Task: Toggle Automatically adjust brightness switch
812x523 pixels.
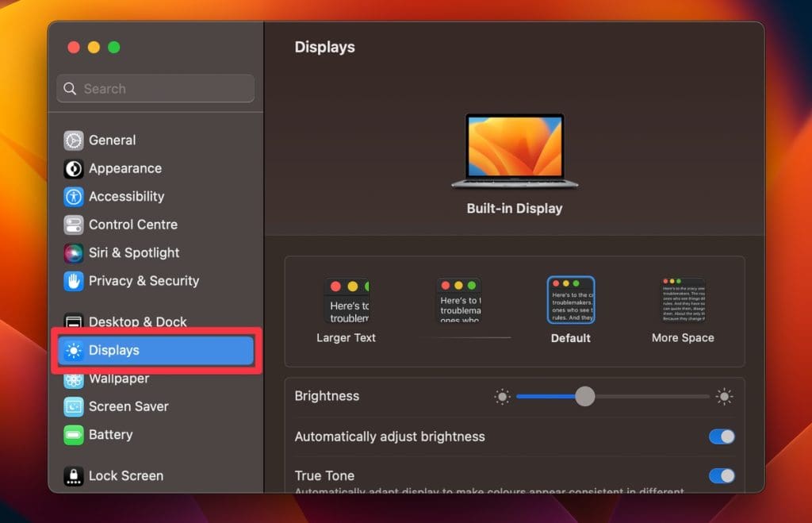Action: click(x=722, y=436)
